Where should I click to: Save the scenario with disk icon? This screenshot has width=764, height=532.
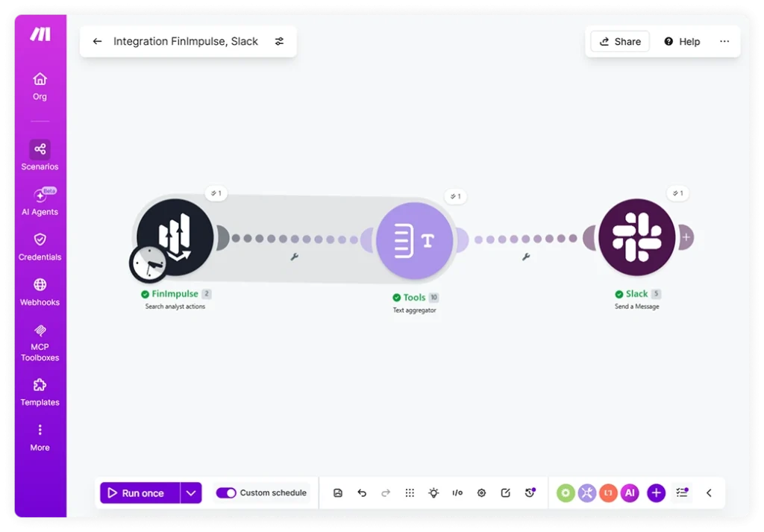338,493
